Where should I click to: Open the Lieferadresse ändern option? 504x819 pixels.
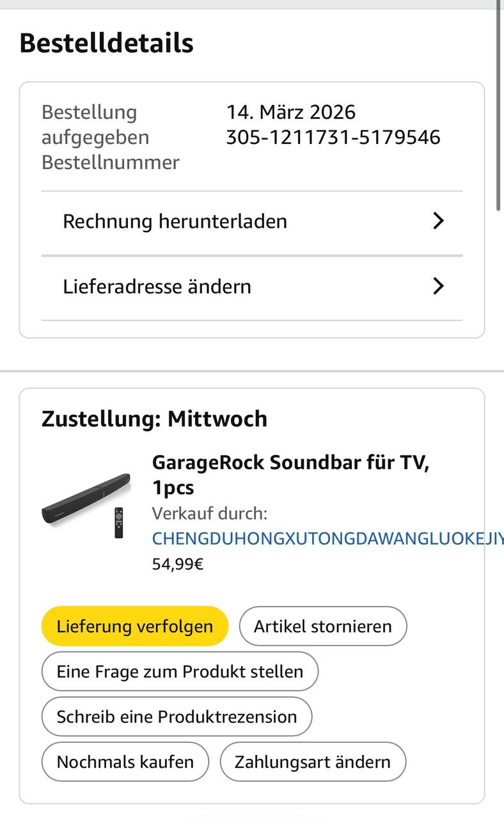[157, 286]
